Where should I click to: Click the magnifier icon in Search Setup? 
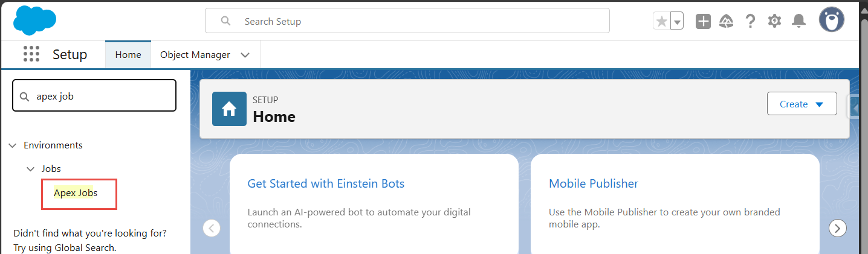226,21
